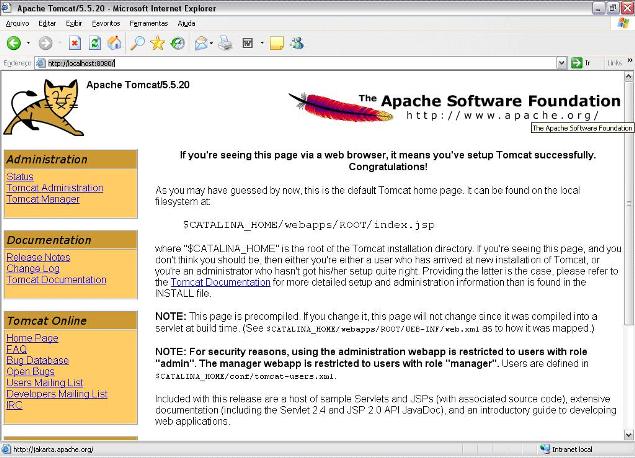
Task: Click the vertical scrollbar down arrow
Action: point(628,435)
